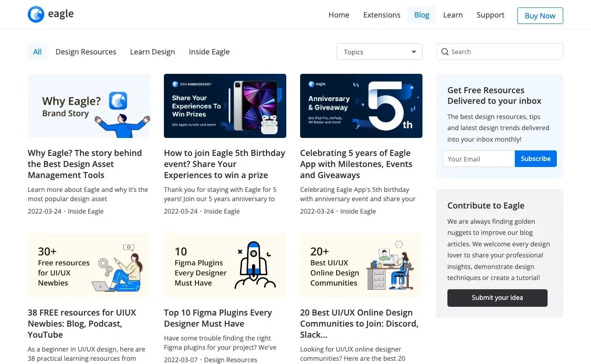Open article title Why Eagle? The story
This screenshot has width=591, height=364.
85,164
